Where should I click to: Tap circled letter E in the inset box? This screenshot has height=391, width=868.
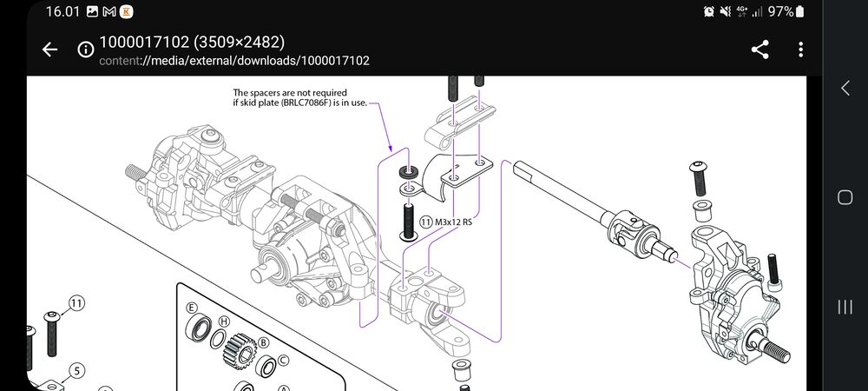(192, 308)
